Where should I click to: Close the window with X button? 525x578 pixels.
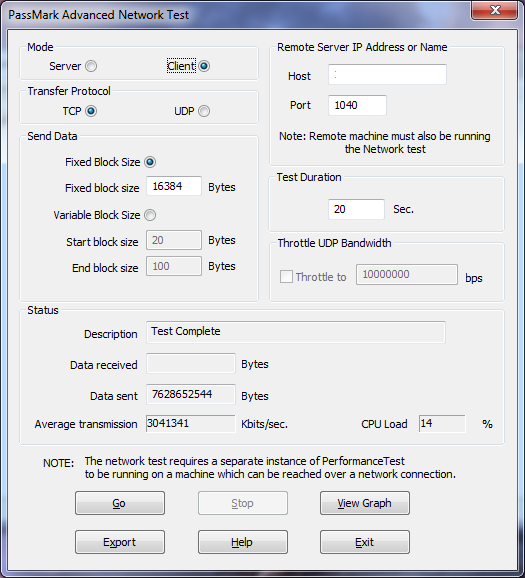point(494,10)
